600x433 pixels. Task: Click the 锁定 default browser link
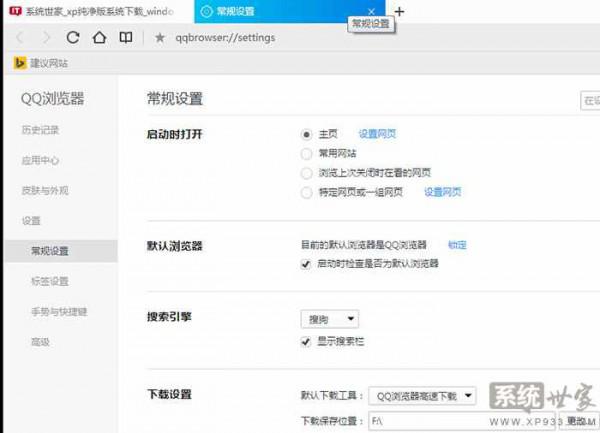coord(457,245)
